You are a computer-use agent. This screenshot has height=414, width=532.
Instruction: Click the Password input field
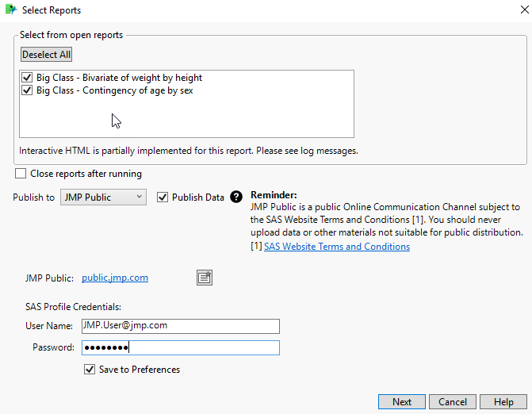[x=203, y=347]
